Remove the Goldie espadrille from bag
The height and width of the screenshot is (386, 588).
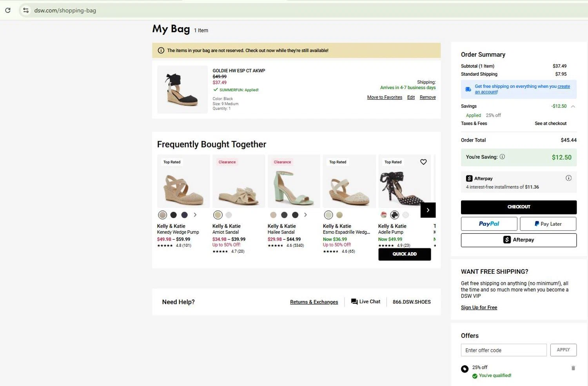(x=428, y=97)
